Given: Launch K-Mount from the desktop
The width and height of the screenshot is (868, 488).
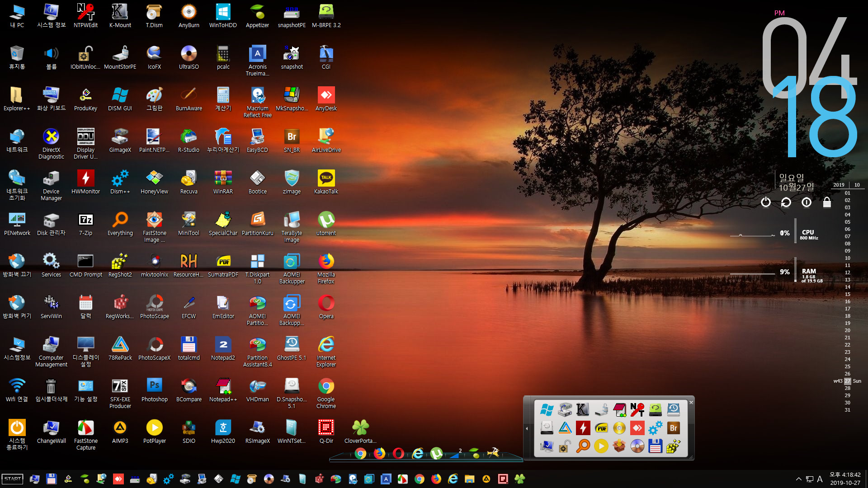Looking at the screenshot, I should 120,16.
